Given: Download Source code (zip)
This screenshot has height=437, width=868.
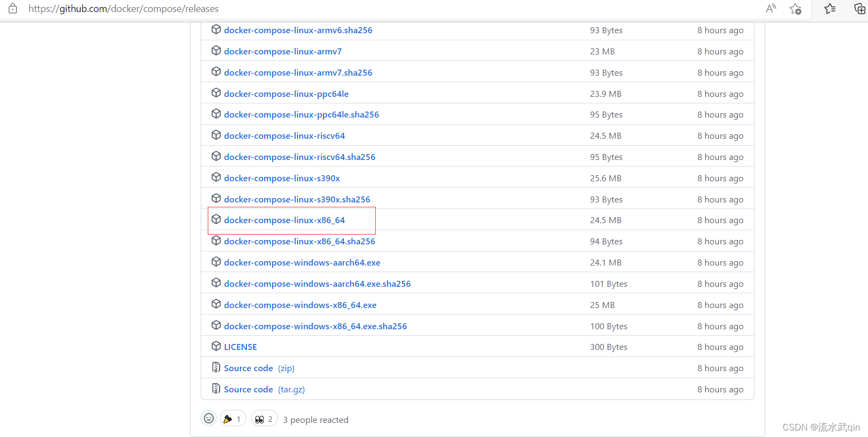Looking at the screenshot, I should [259, 368].
